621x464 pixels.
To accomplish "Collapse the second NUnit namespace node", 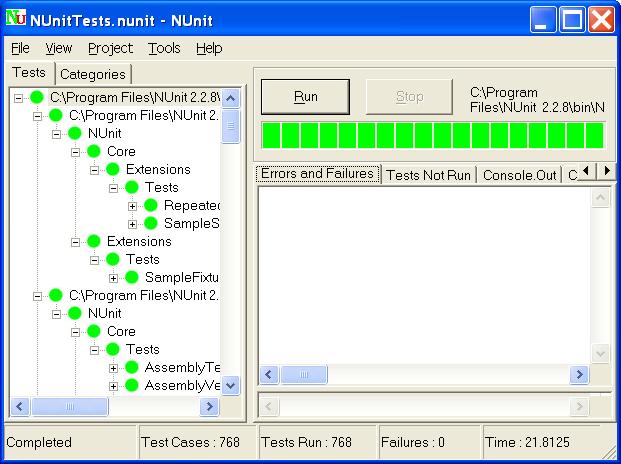I will (x=56, y=314).
